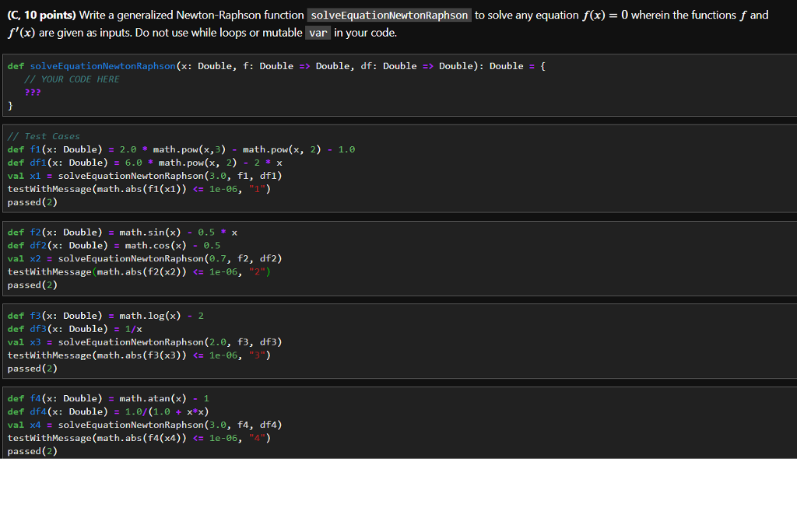
Task: Click the solveEquationNewtonRaphson function definition
Action: point(101,66)
